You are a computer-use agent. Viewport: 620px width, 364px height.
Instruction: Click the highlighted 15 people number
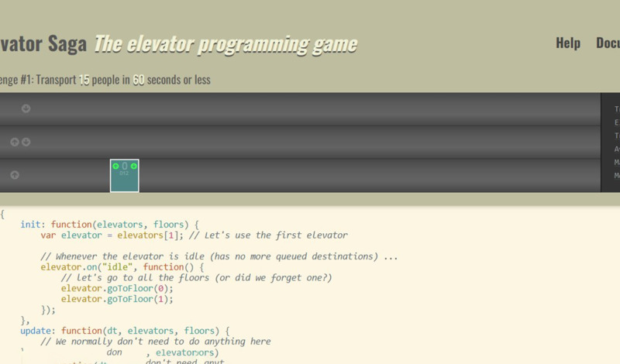click(x=84, y=80)
